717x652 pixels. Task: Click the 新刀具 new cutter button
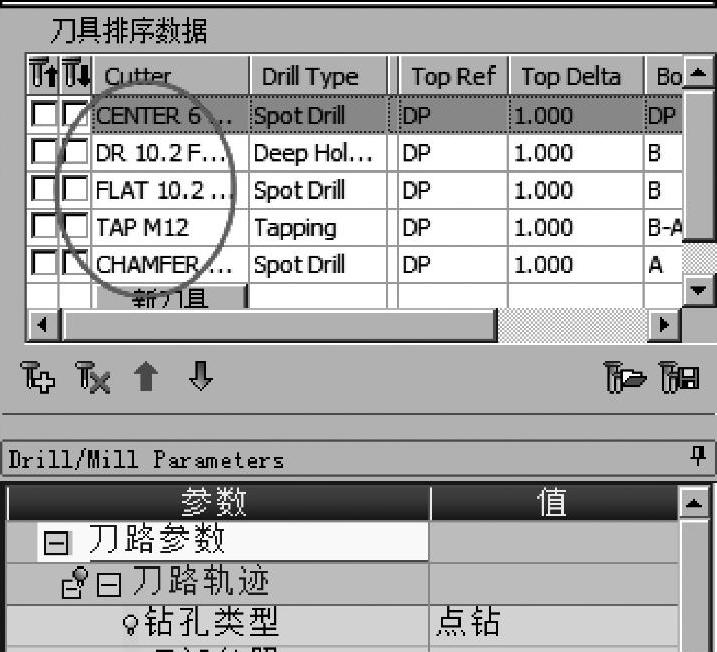(171, 297)
